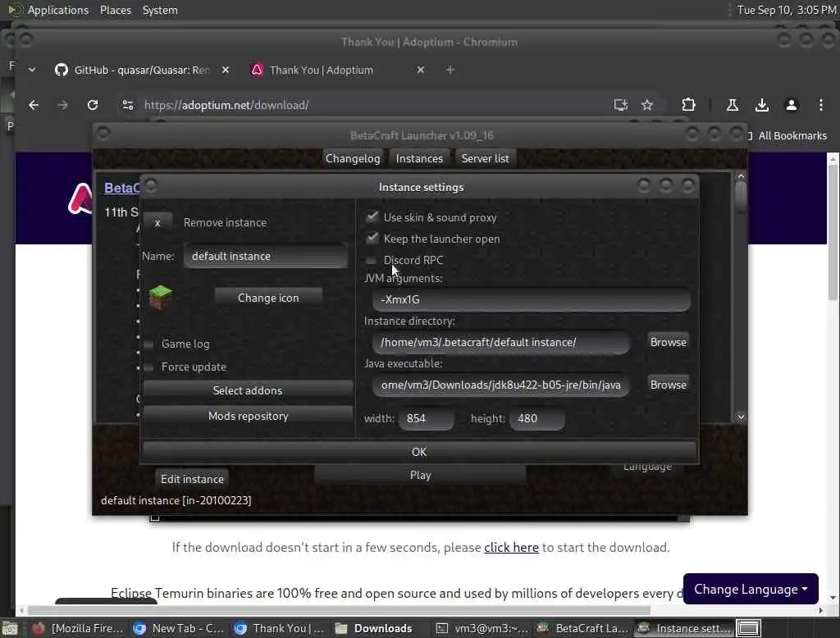
Task: Close the Thank You Adoptium tab
Action: click(x=421, y=70)
